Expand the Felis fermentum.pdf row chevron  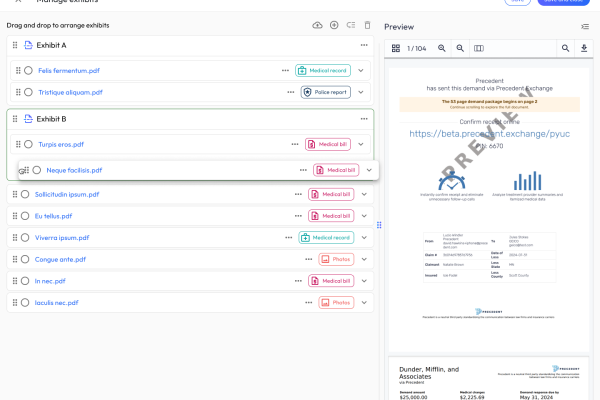point(361,71)
